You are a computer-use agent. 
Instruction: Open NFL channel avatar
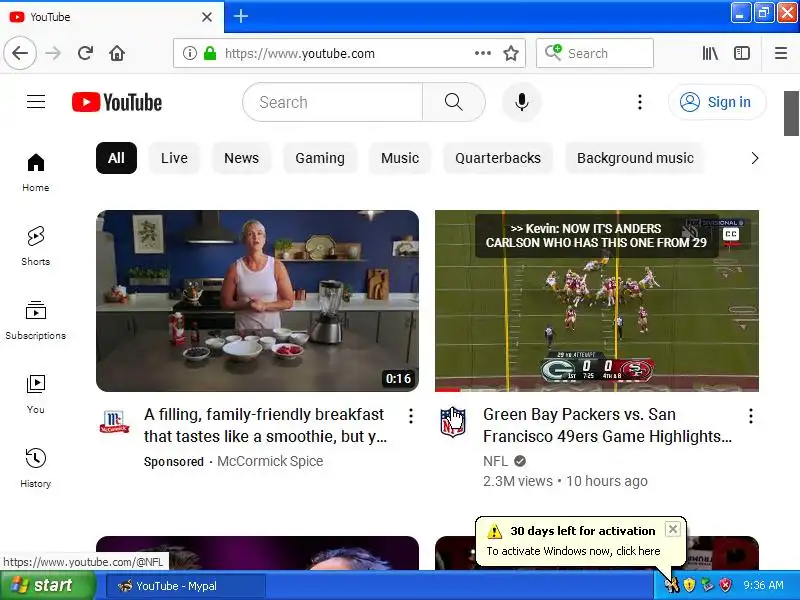453,421
